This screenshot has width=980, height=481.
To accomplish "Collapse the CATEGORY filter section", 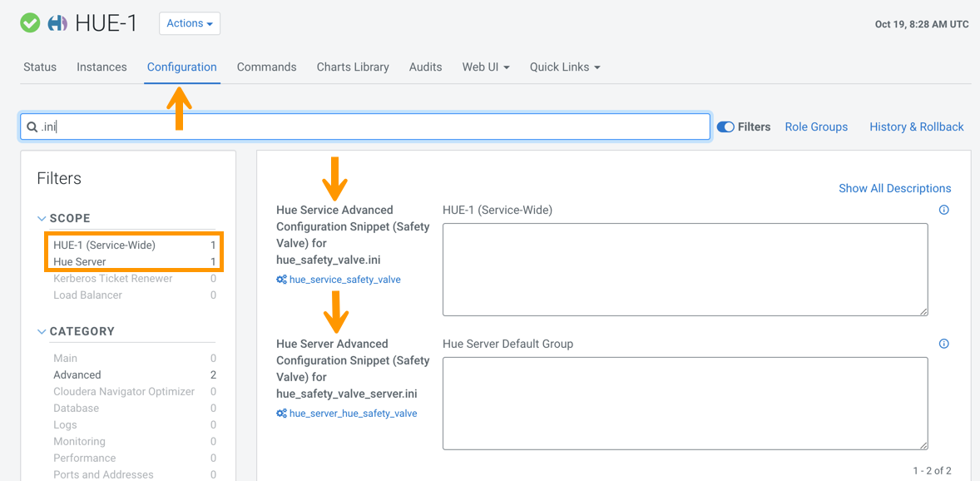I will pyautogui.click(x=42, y=332).
